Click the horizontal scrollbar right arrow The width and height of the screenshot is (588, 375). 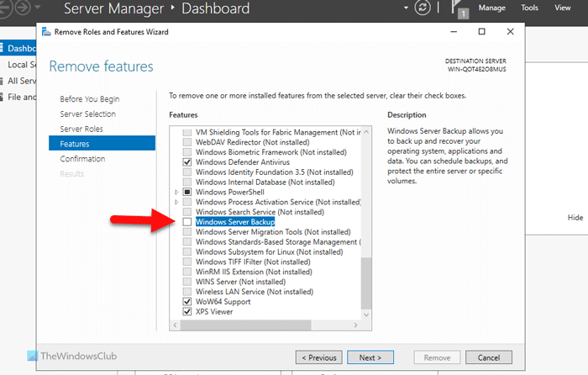(x=355, y=325)
